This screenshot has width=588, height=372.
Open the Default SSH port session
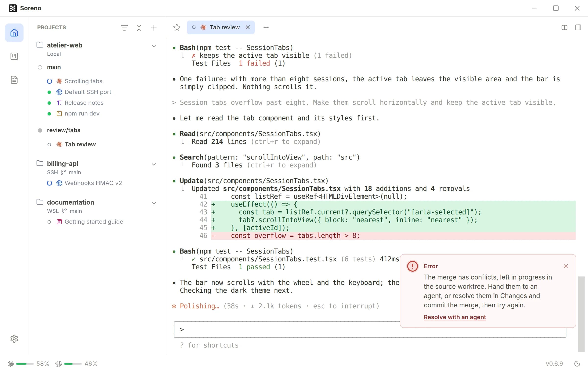tap(88, 92)
